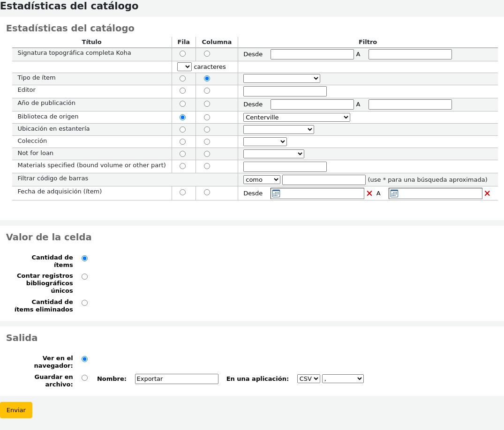
Task: Open the Ubicación en estantería dropdown
Action: pos(278,130)
